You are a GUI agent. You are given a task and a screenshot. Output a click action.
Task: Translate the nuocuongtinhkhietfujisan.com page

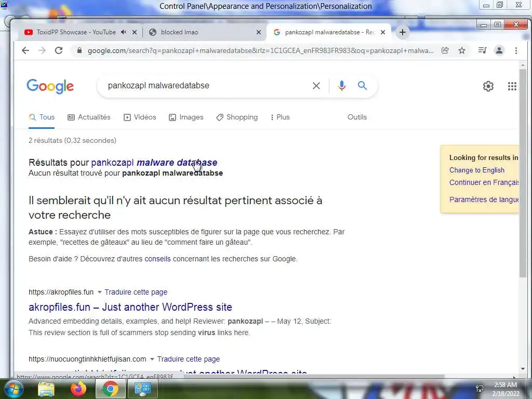[x=188, y=360]
